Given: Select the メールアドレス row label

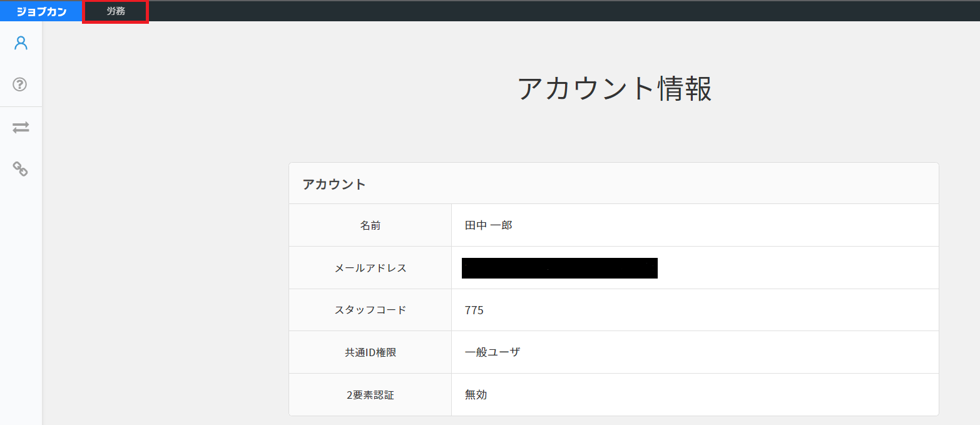Looking at the screenshot, I should tap(370, 267).
